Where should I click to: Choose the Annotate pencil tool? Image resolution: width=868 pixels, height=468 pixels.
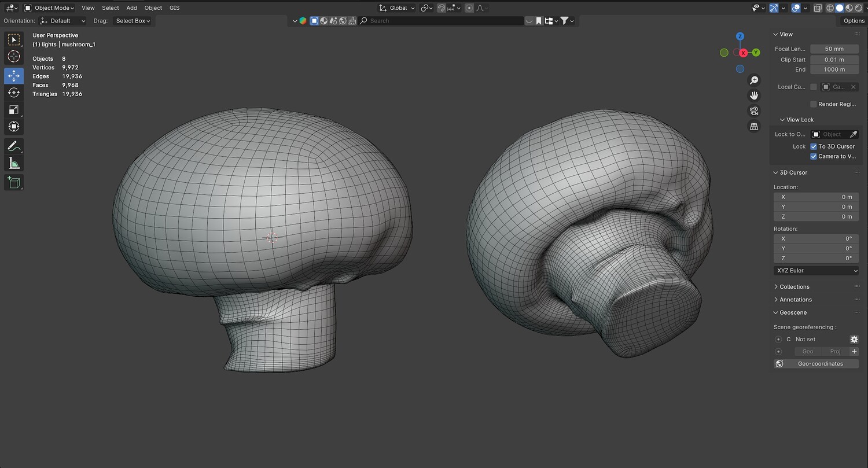(x=14, y=146)
